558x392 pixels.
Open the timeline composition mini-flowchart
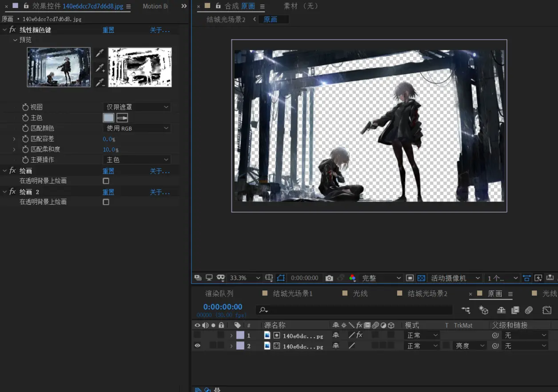(x=466, y=310)
